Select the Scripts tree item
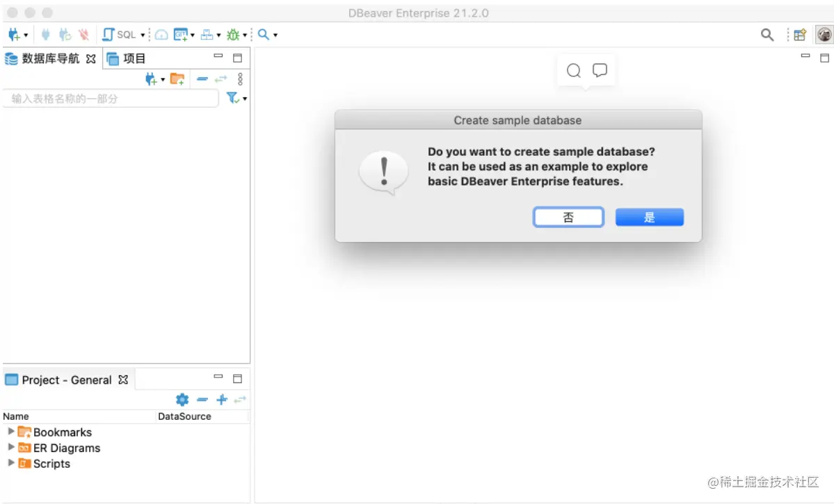This screenshot has height=504, width=834. point(44,464)
